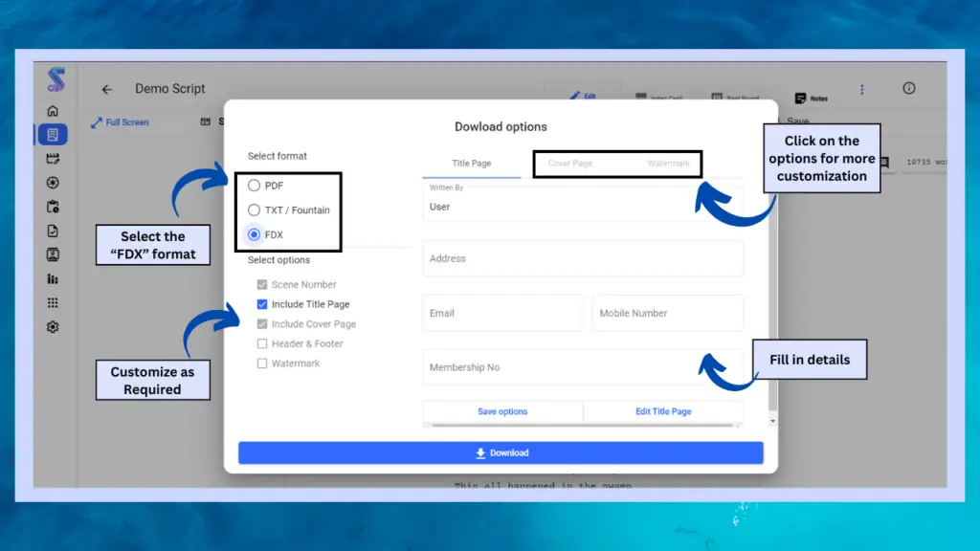This screenshot has height=551, width=980.
Task: Open the document checkmark sidebar icon
Action: coord(53,231)
